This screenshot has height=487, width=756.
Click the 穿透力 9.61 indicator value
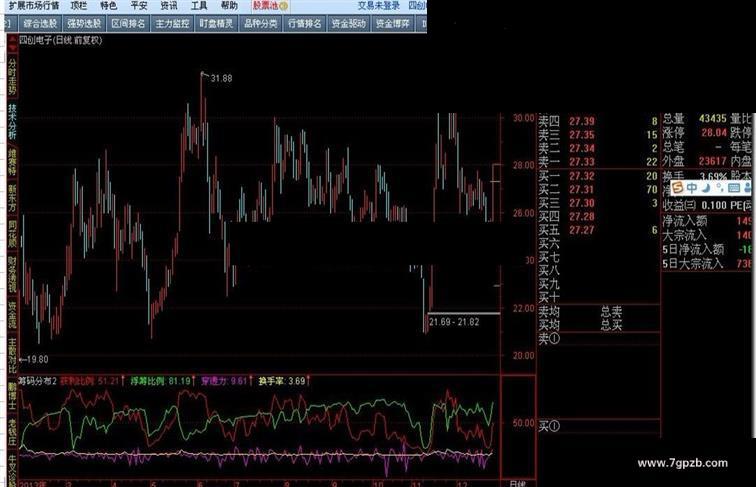click(224, 381)
